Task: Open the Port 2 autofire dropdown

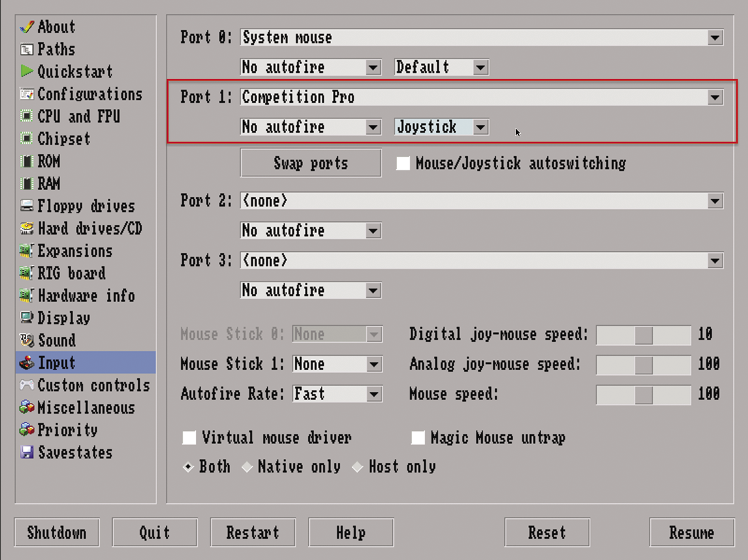Action: coord(310,230)
